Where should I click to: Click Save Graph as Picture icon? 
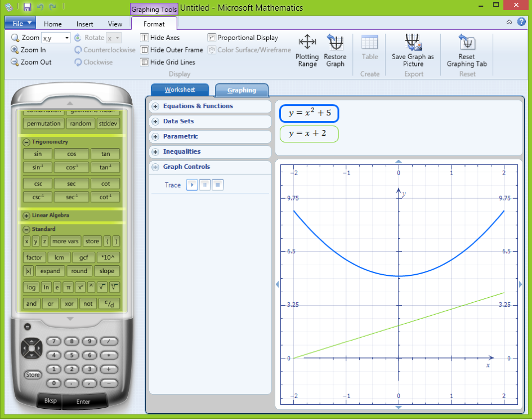pyautogui.click(x=413, y=43)
